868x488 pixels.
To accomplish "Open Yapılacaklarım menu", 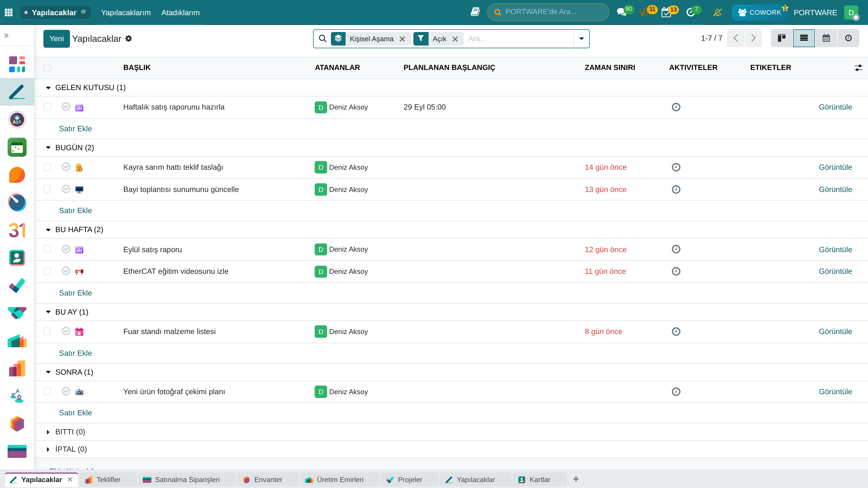I will (x=126, y=12).
